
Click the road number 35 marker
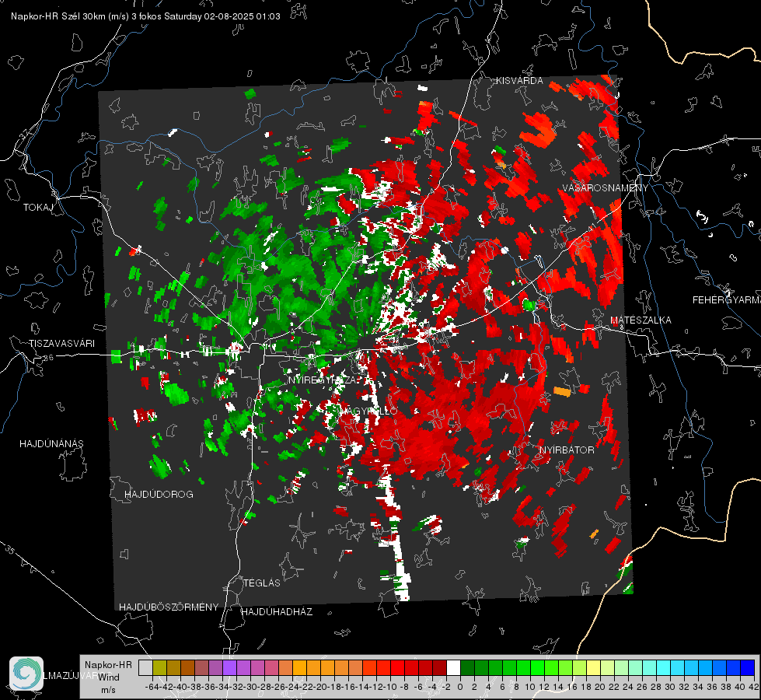click(11, 551)
